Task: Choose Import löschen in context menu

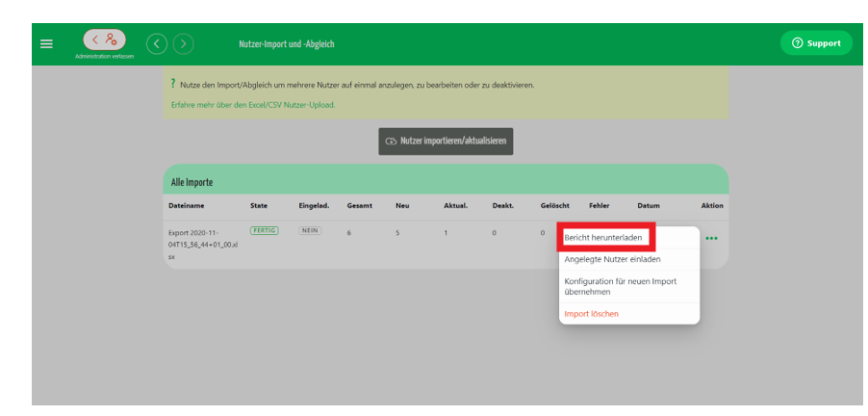Action: (591, 314)
